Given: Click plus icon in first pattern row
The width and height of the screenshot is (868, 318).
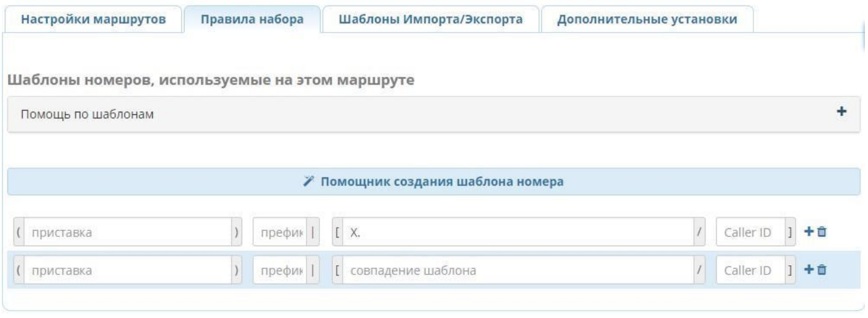Looking at the screenshot, I should click(x=808, y=233).
